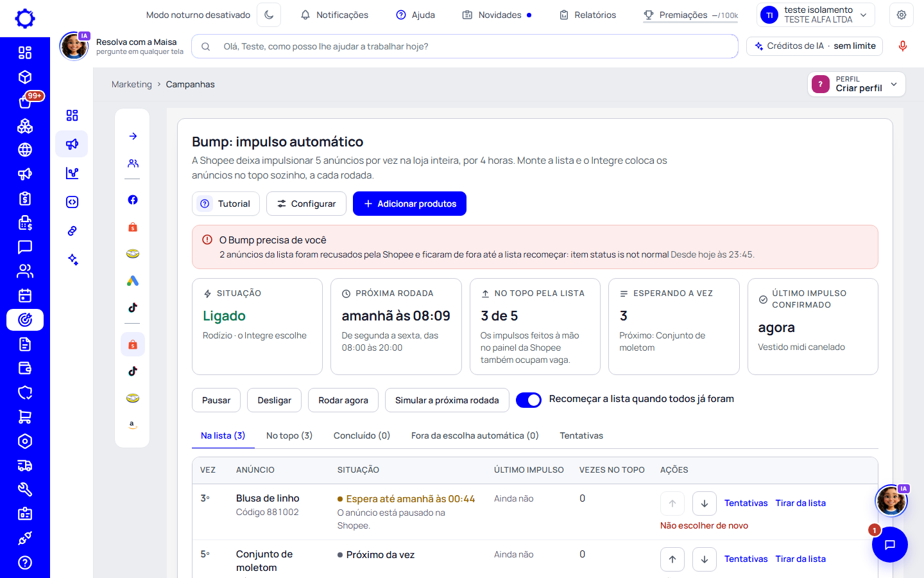Open Configurar settings for Bump
The image size is (924, 578).
306,204
